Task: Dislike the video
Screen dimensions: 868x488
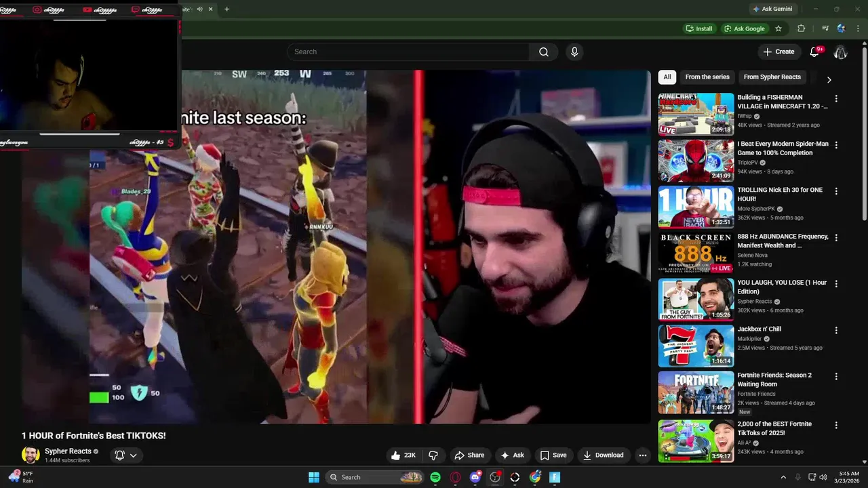Action: 433,455
